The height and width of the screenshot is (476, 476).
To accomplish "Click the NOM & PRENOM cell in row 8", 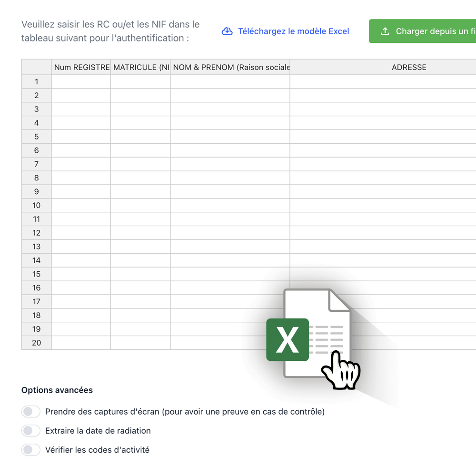I will tap(230, 178).
